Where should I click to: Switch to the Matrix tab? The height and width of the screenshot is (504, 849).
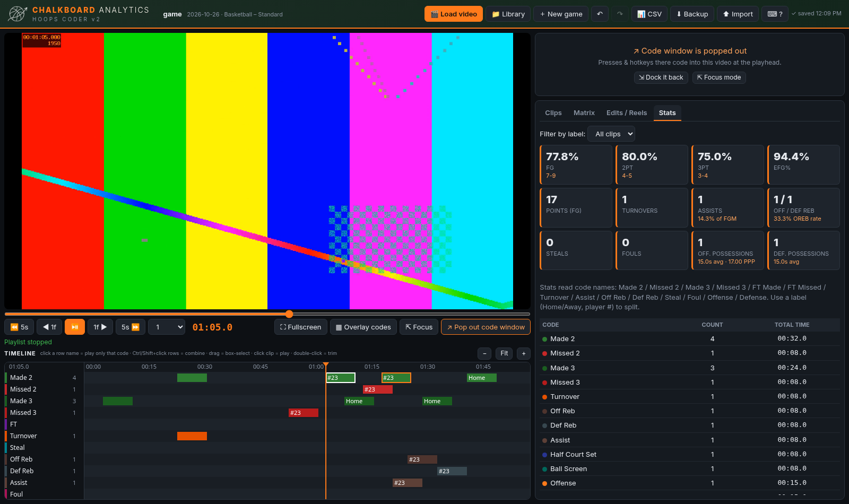(584, 113)
